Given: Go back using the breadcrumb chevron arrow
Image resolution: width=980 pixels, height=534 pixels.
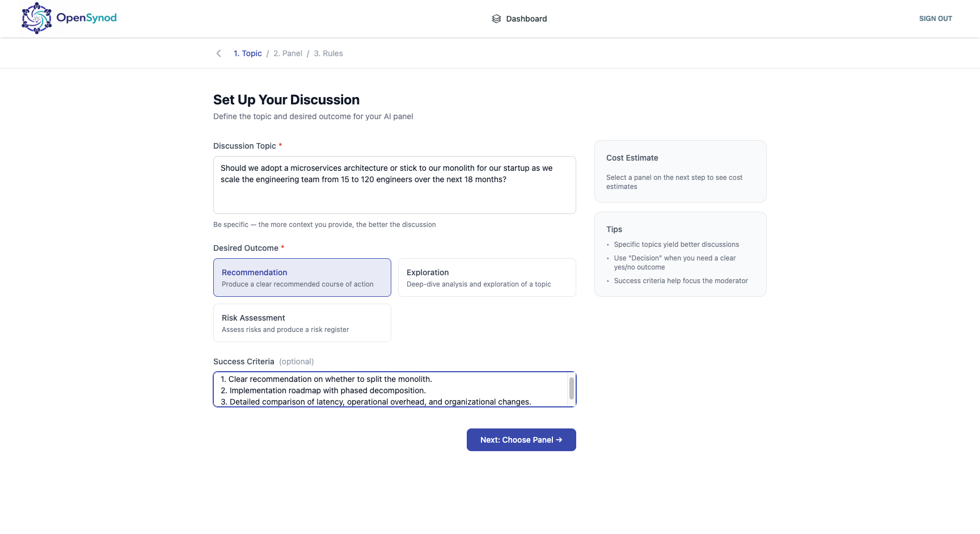Looking at the screenshot, I should click(x=218, y=53).
